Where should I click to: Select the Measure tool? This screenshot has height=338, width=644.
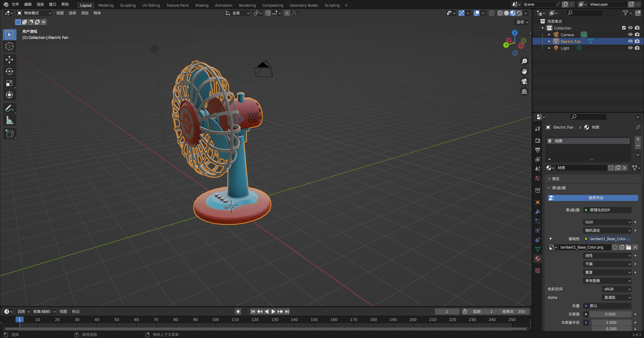pyautogui.click(x=9, y=120)
